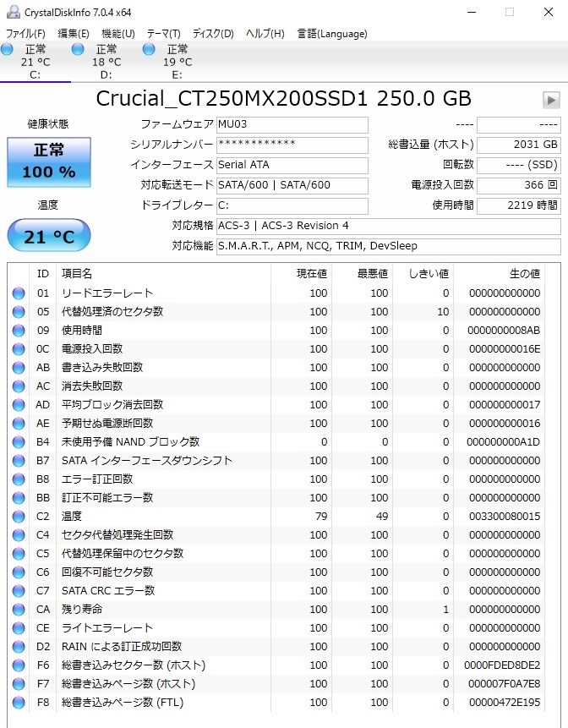Click status icon of row AC 消去失敗回数

coord(19,386)
